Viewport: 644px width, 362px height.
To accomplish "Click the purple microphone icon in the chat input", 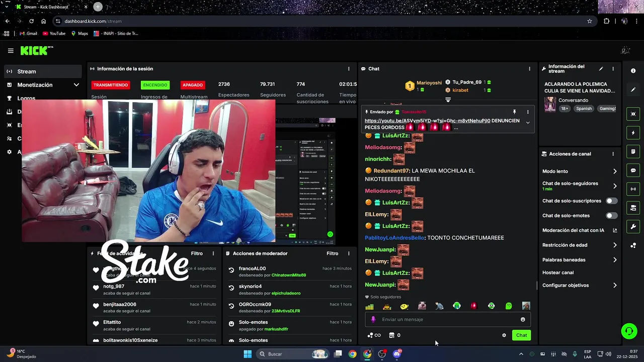I will click(x=373, y=319).
